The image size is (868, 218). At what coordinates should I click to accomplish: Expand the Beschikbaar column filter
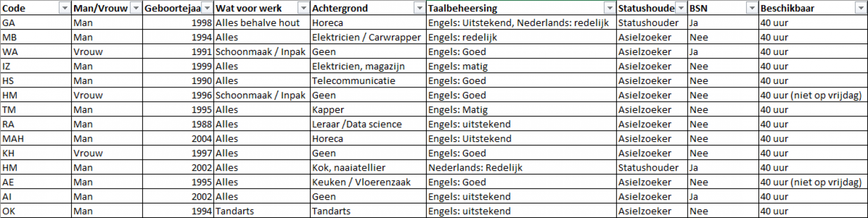click(x=861, y=8)
